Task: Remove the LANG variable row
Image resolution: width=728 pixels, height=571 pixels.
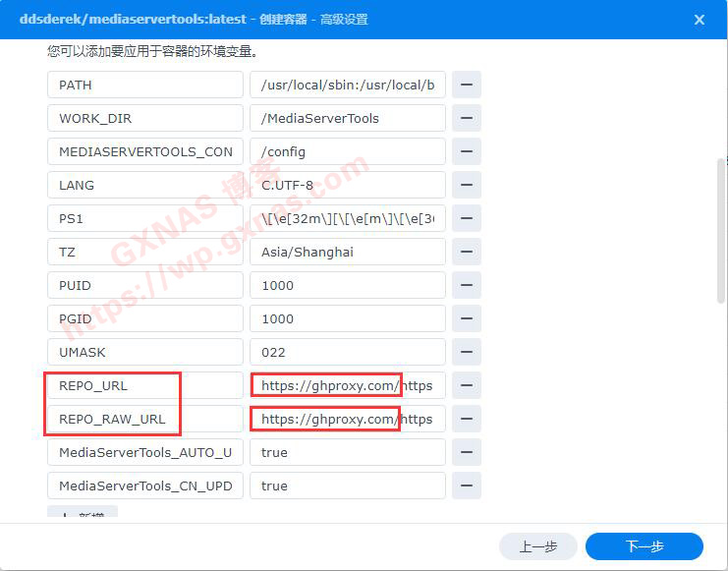Action: pos(466,185)
